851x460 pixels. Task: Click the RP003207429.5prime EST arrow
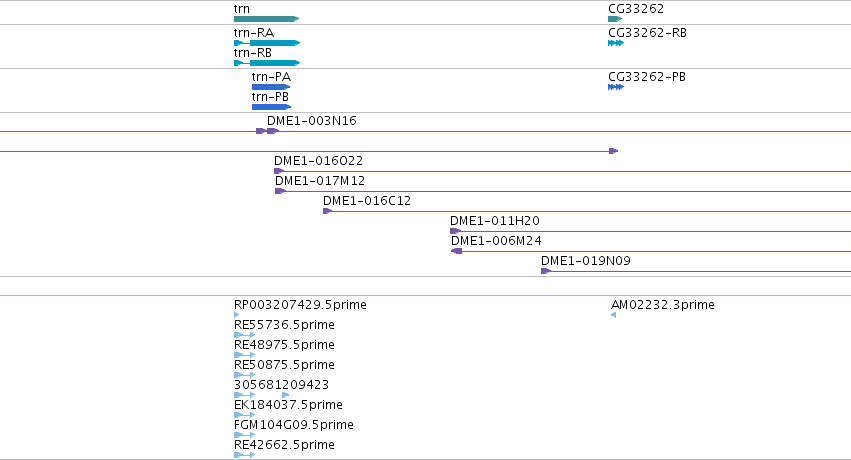pyautogui.click(x=237, y=315)
